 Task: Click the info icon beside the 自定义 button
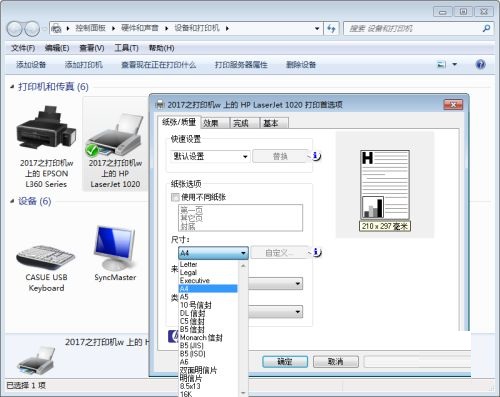point(316,252)
